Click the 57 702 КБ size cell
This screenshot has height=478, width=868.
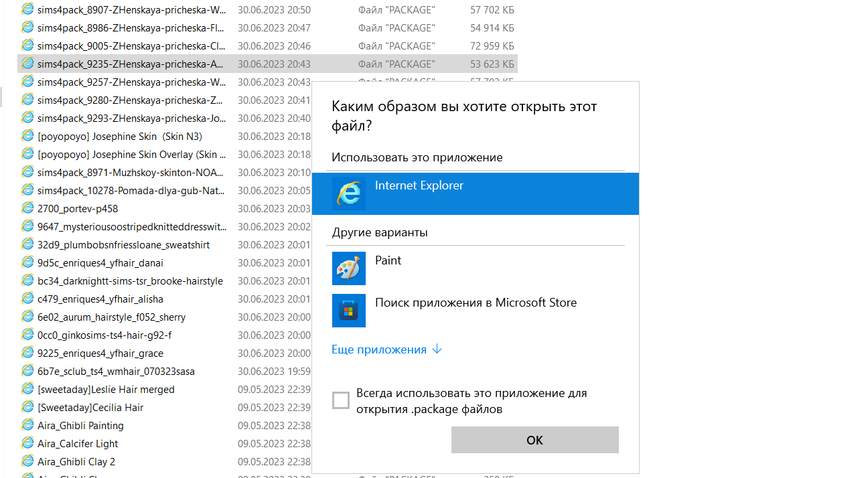(x=492, y=10)
